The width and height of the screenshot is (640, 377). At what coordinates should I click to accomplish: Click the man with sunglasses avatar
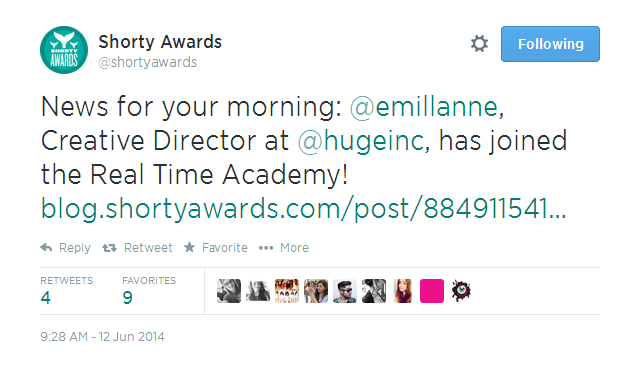click(345, 291)
